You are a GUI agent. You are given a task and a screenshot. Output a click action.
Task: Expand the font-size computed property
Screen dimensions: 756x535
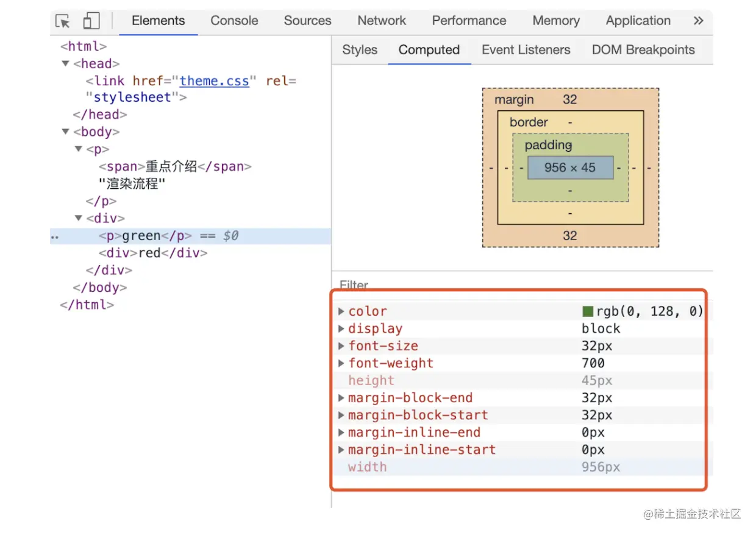click(x=341, y=346)
